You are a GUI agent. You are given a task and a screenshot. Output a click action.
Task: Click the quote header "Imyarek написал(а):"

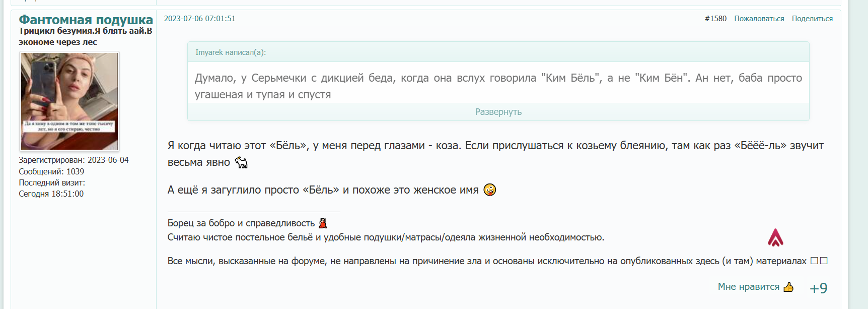(x=231, y=52)
